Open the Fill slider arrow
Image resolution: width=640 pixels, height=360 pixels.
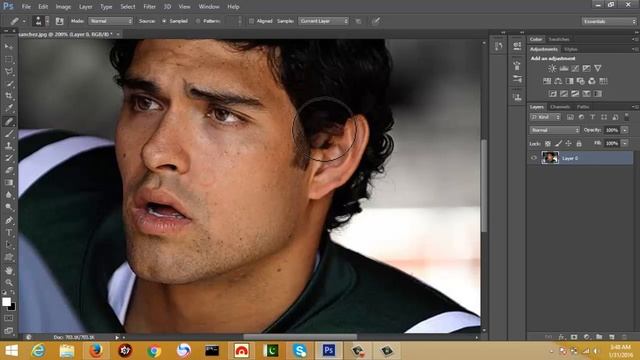click(624, 143)
